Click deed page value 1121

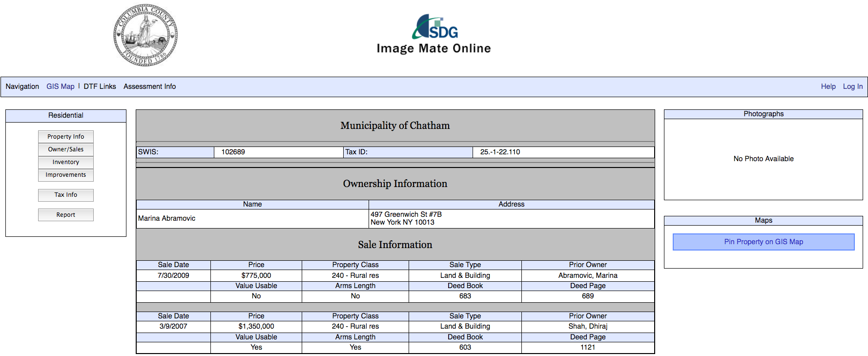point(588,347)
